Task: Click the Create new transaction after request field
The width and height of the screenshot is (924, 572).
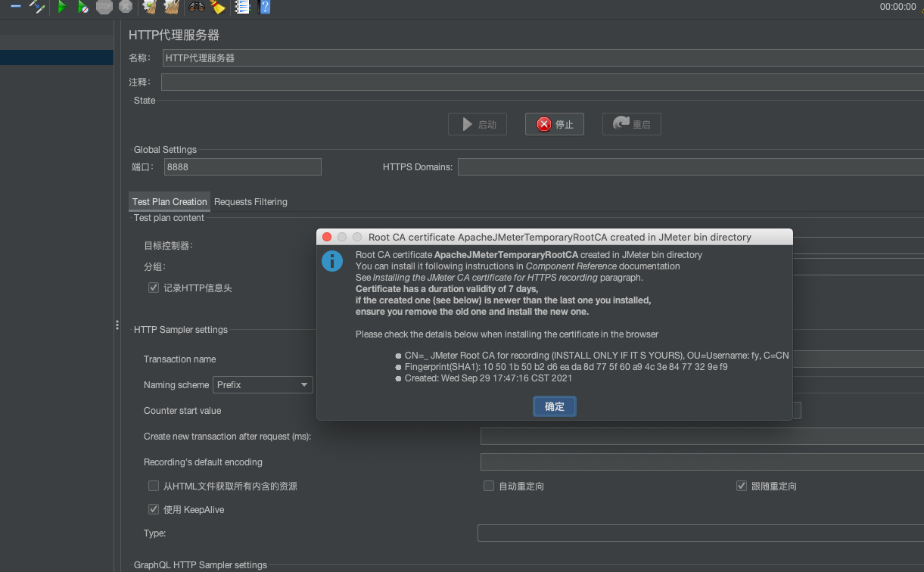Action: click(702, 437)
